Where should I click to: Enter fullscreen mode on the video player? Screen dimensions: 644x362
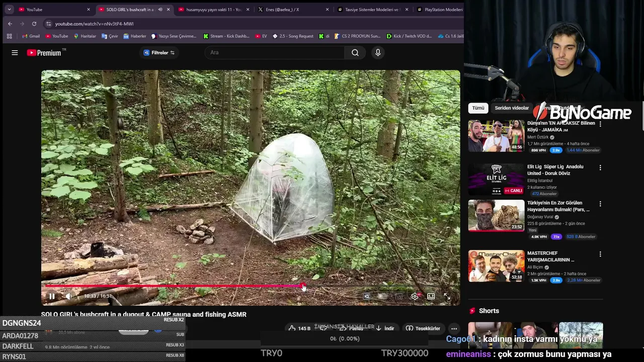(447, 296)
